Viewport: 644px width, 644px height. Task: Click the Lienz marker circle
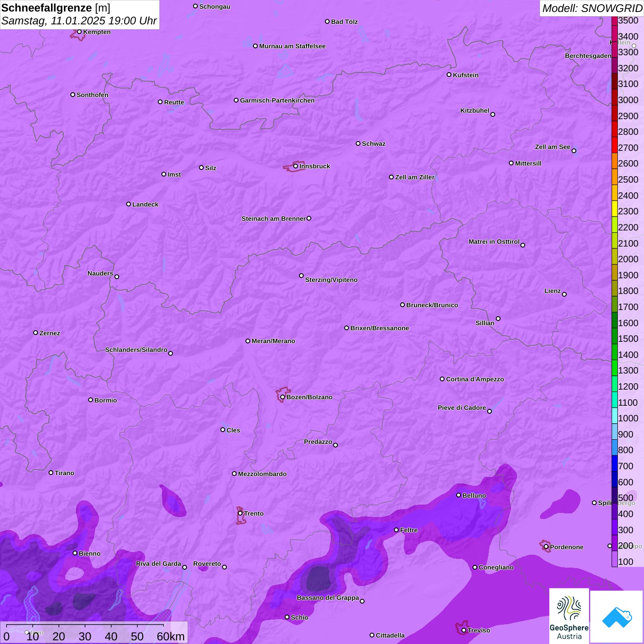point(564,294)
